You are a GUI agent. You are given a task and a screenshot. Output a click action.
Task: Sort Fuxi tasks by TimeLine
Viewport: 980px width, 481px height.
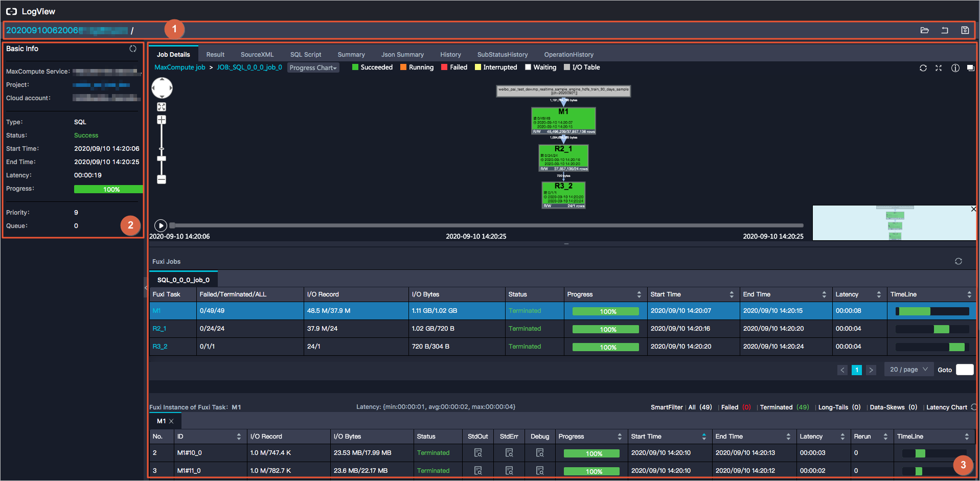(969, 294)
